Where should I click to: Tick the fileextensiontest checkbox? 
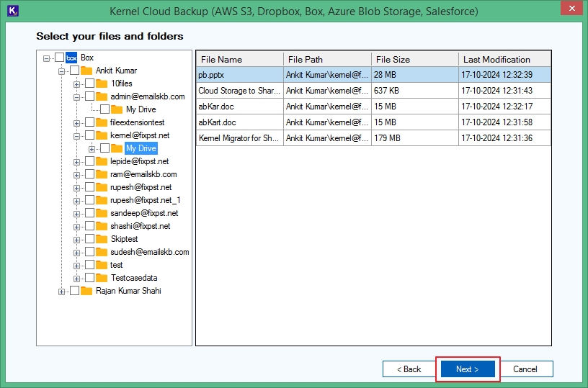point(89,122)
